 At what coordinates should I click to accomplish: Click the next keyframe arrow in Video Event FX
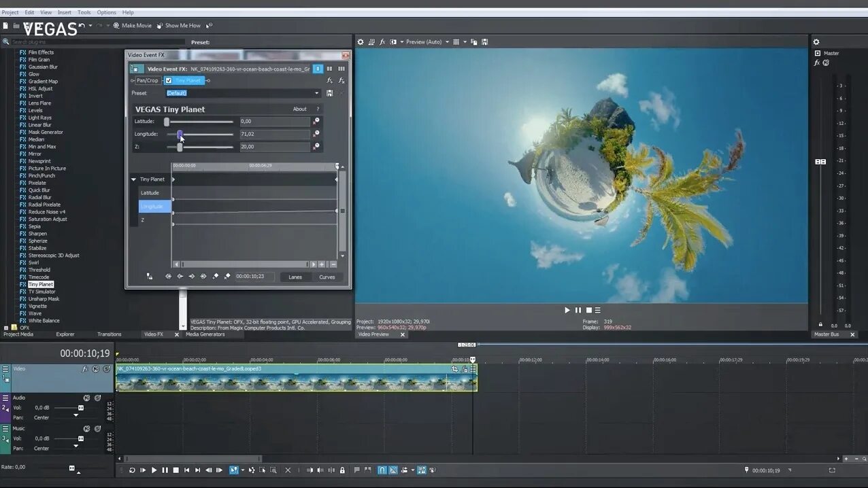(193, 276)
